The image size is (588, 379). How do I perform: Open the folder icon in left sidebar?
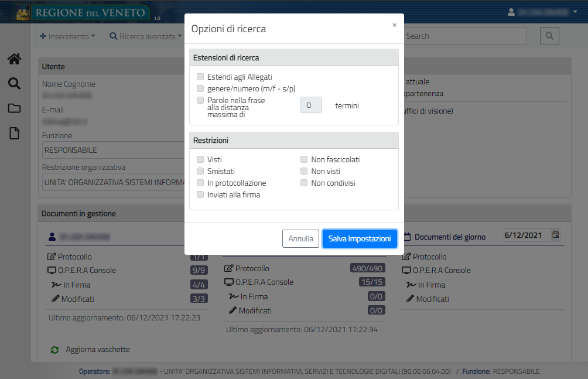(x=14, y=108)
